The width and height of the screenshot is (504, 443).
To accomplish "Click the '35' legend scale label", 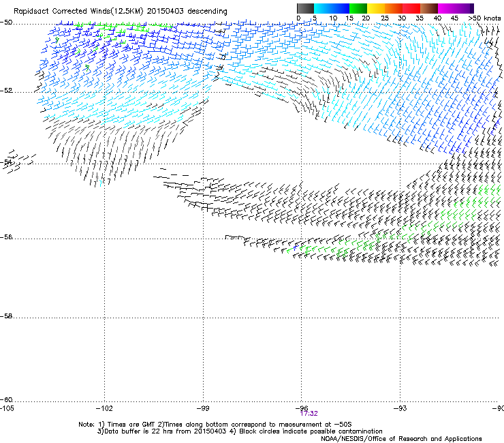I will tap(420, 18).
